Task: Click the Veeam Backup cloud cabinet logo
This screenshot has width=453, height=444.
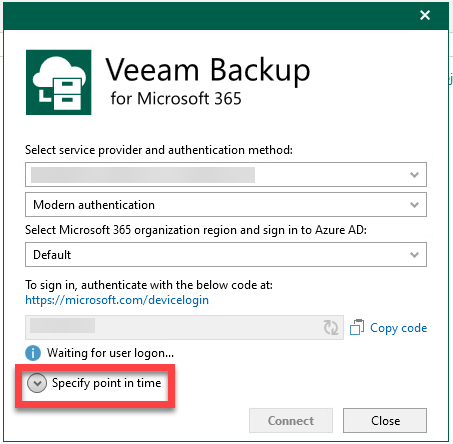Action: point(59,82)
